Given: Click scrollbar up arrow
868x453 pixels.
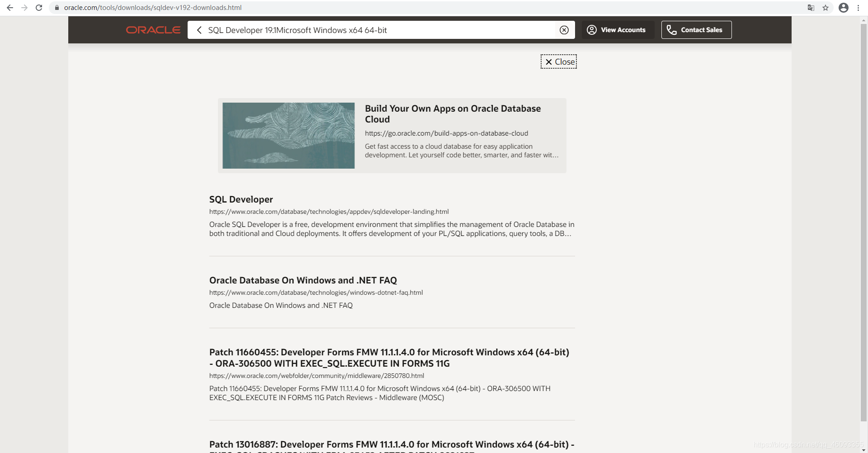Looking at the screenshot, I should point(864,20).
